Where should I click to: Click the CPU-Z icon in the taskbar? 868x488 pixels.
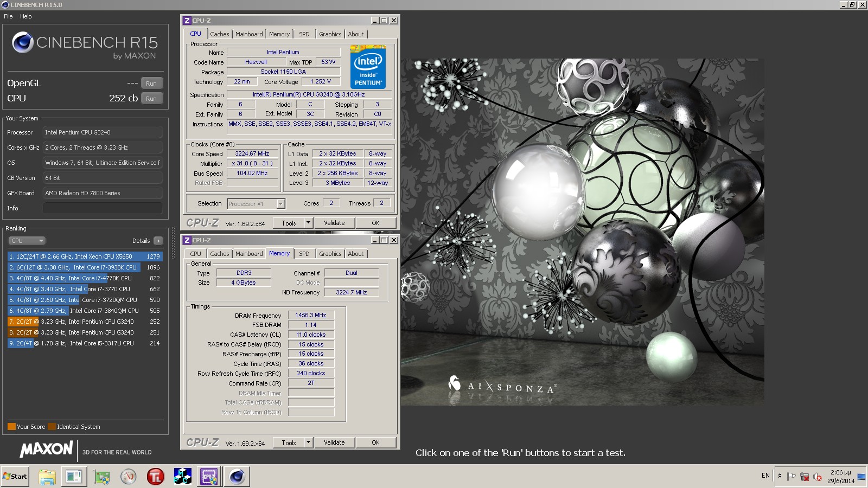tap(209, 477)
